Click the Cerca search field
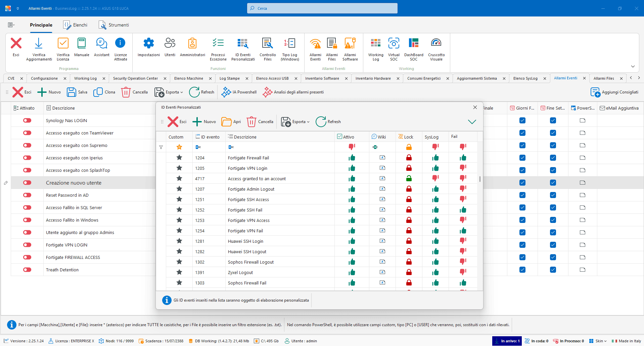This screenshot has height=346, width=644. [322, 8]
